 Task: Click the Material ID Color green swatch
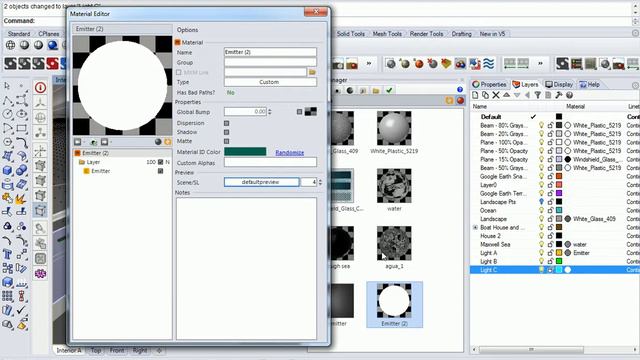[245, 152]
